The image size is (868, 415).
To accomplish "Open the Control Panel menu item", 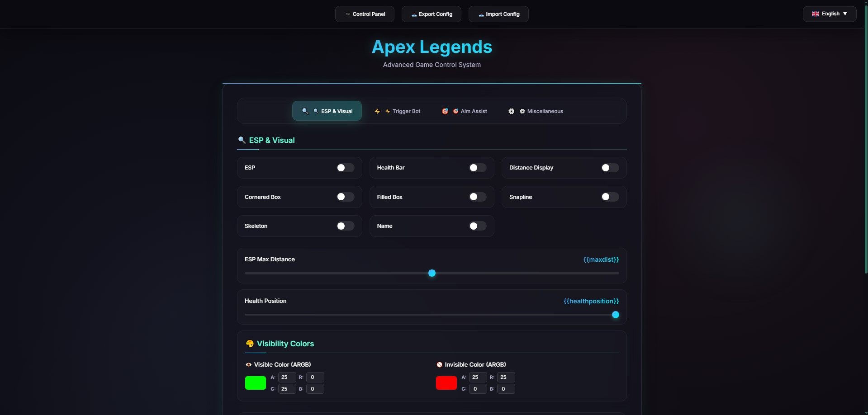I will pos(365,14).
